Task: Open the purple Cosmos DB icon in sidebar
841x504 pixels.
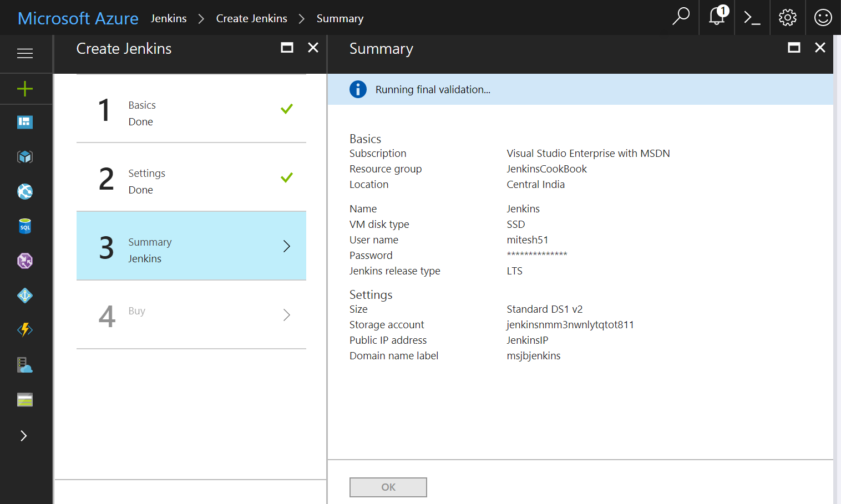Action: (x=25, y=261)
